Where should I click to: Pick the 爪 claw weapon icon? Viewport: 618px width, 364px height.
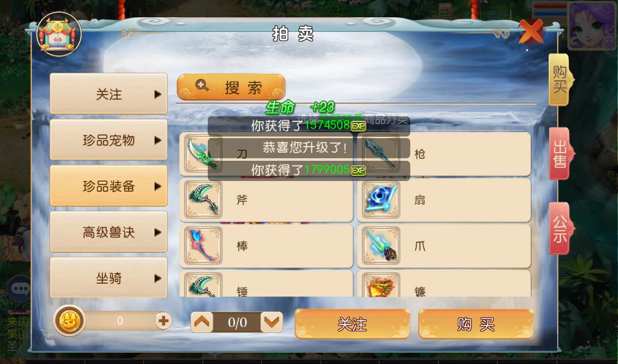point(381,246)
